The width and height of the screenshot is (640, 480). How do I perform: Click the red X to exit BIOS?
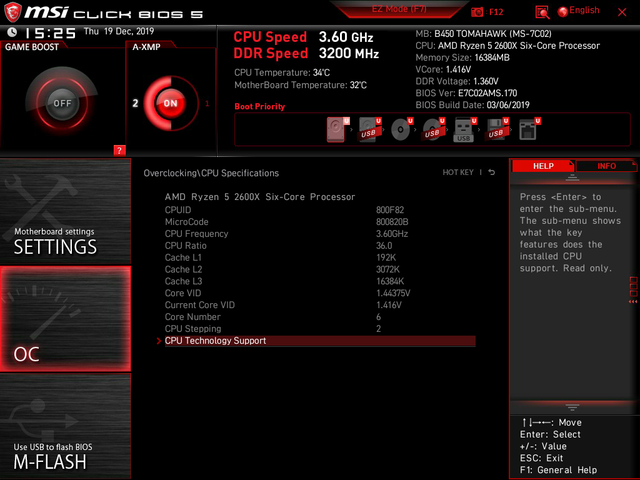[x=622, y=12]
